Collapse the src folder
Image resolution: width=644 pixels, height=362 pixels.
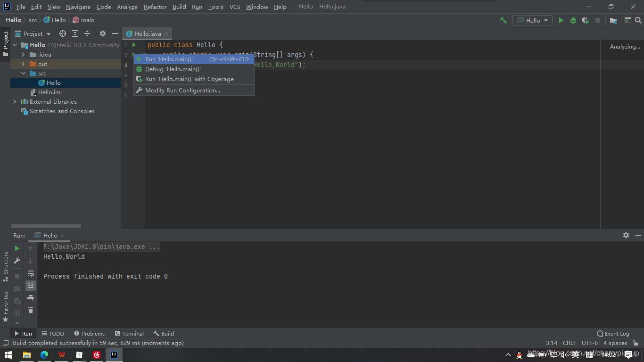coord(23,73)
